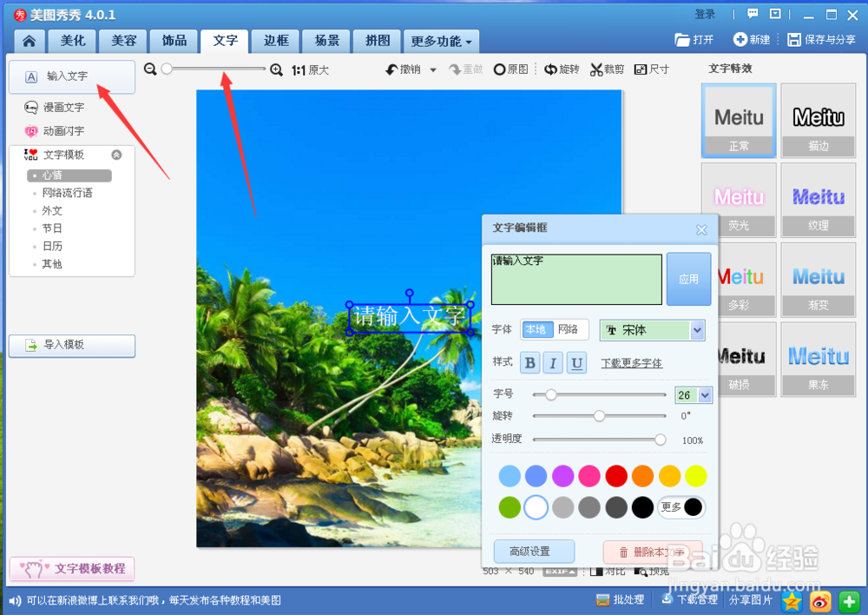Select 心情 template category
The height and width of the screenshot is (615, 868).
(69, 175)
